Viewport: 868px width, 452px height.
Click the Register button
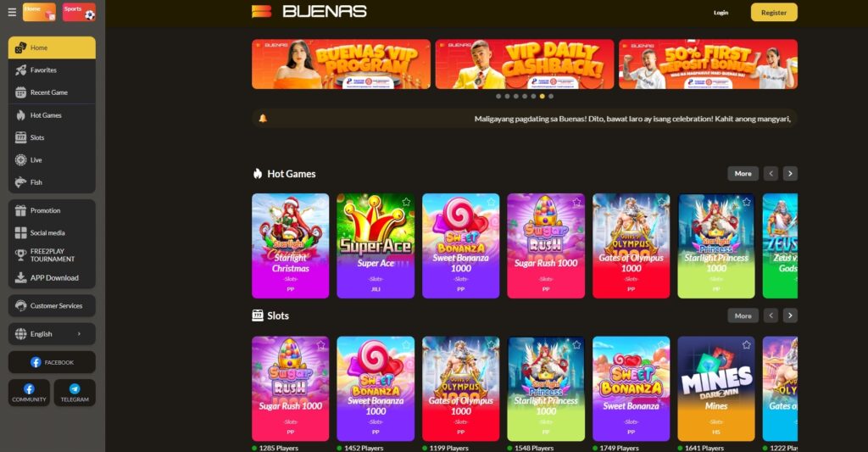774,12
